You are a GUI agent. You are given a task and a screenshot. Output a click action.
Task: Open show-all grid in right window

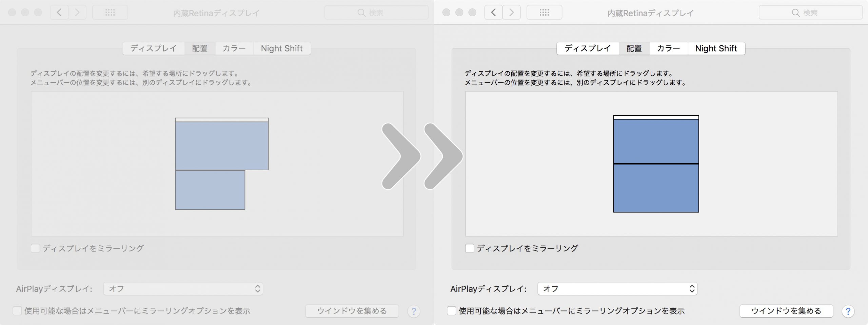[x=544, y=13]
